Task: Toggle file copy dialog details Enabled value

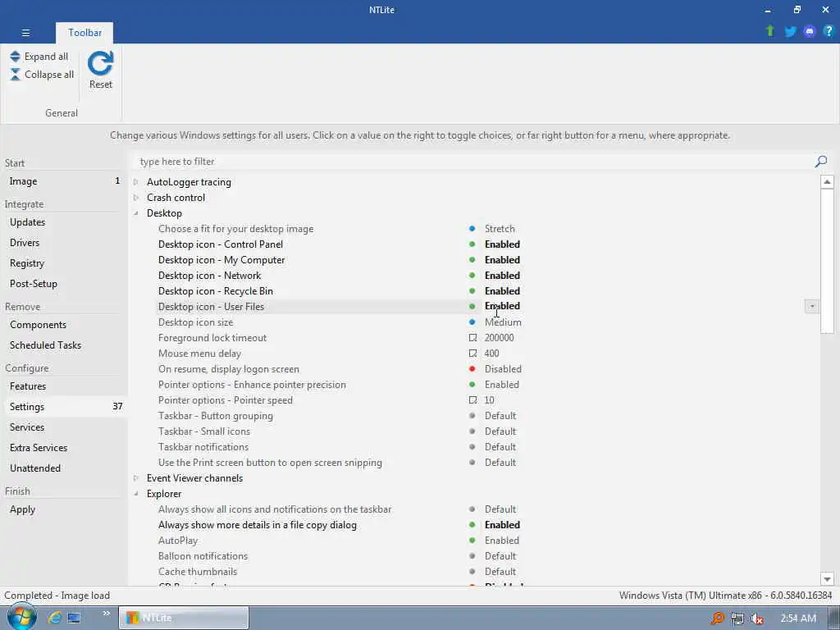Action: point(502,525)
